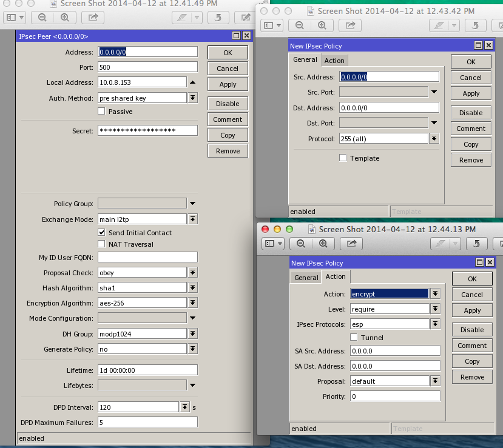Uncheck Send Initial Contact
The image size is (503, 448).
coord(101,232)
